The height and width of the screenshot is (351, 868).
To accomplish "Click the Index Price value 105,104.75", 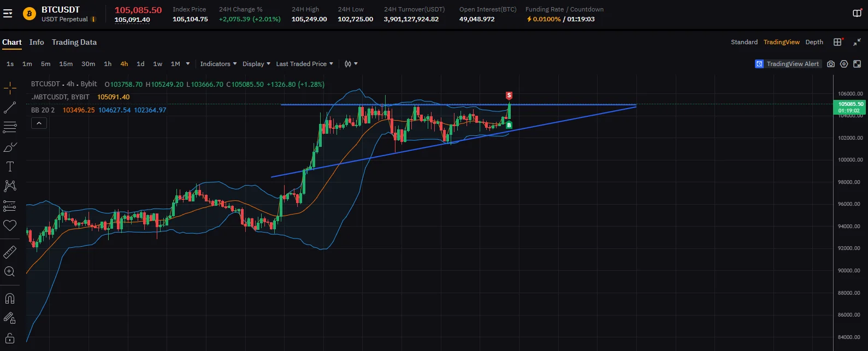I will point(190,19).
